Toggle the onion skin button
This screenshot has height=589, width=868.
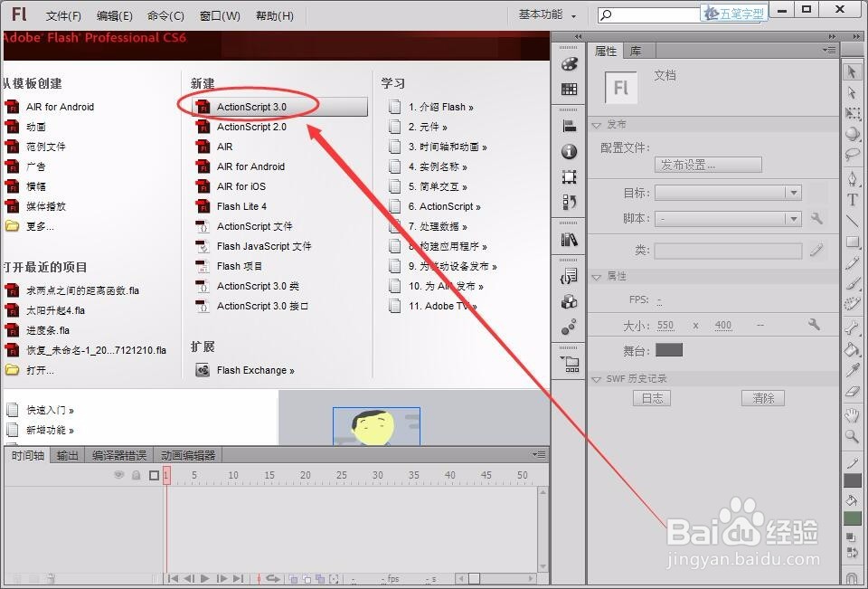[x=293, y=578]
